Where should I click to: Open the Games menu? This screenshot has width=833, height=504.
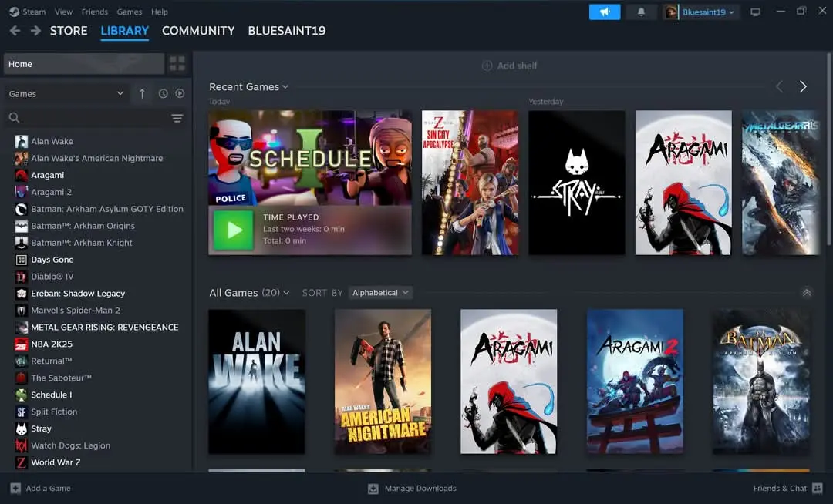129,12
